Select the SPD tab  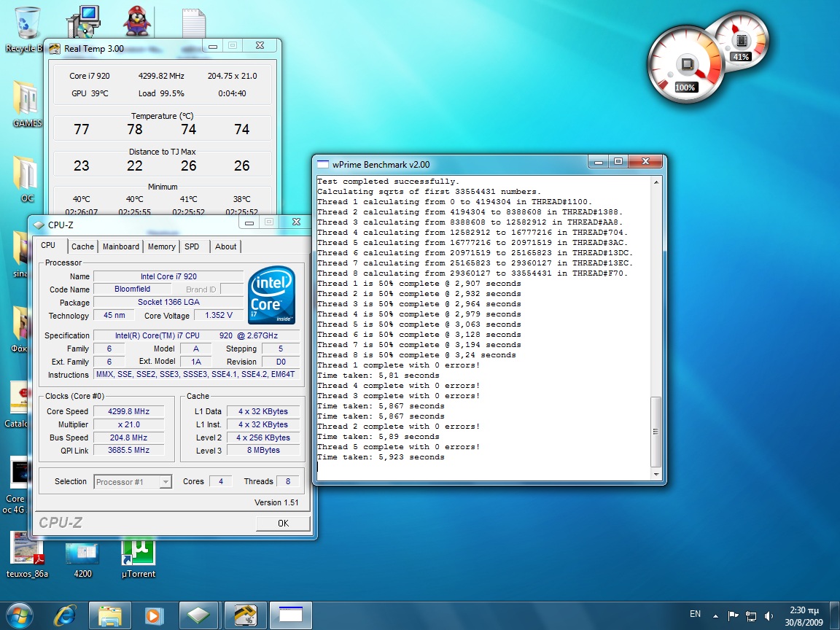(x=192, y=246)
